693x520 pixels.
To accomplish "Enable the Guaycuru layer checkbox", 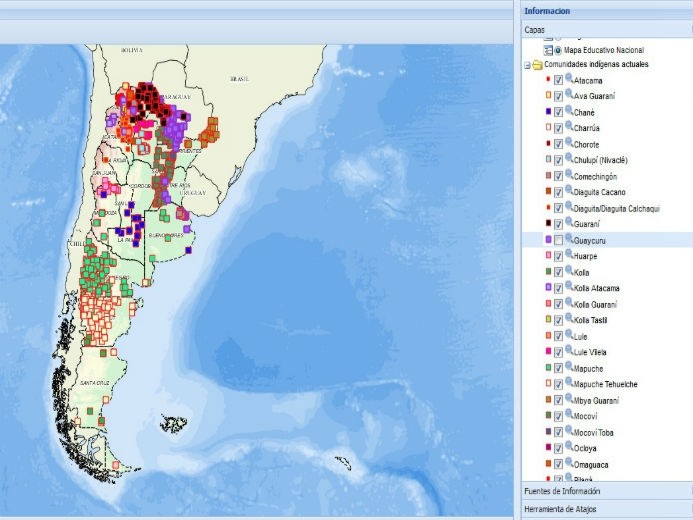I will [x=558, y=241].
